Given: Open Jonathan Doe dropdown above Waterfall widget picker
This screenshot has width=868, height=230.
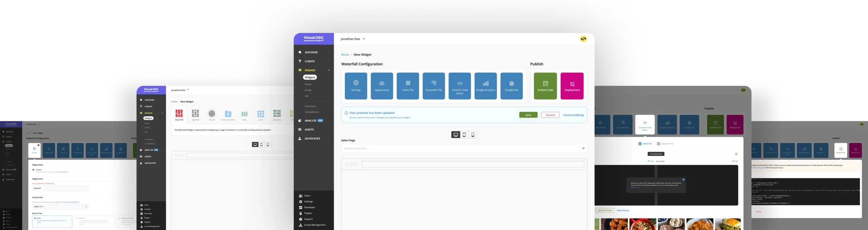Looking at the screenshot, I should (180, 90).
